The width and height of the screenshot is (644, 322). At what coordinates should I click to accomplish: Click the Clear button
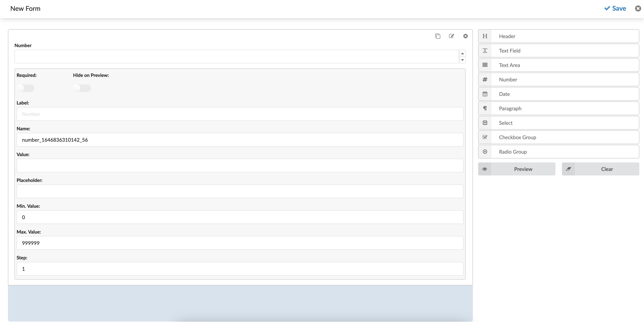600,169
